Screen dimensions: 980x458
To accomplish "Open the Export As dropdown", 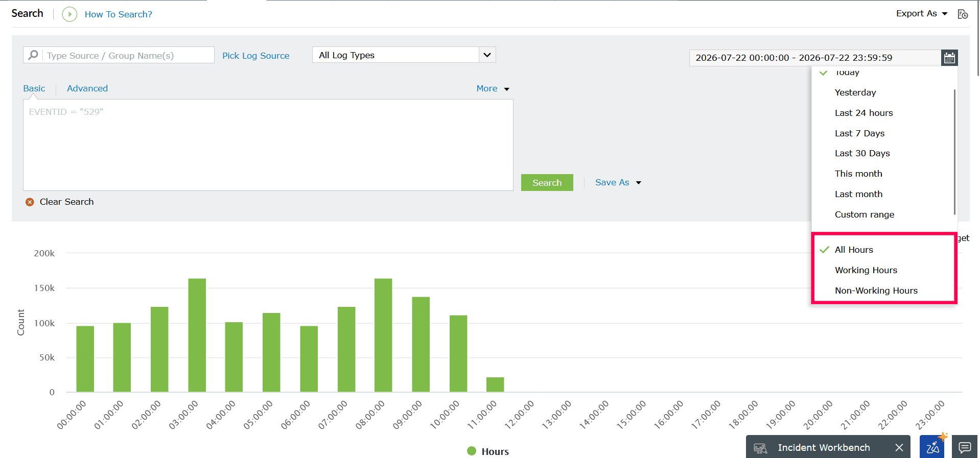I will (x=922, y=13).
